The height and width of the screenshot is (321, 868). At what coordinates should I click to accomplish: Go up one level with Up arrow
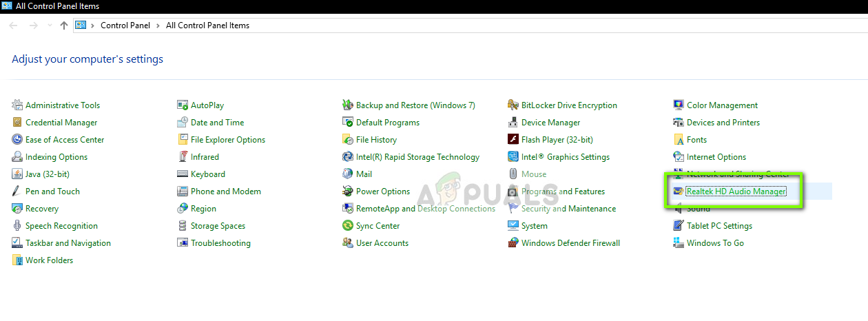[x=64, y=25]
